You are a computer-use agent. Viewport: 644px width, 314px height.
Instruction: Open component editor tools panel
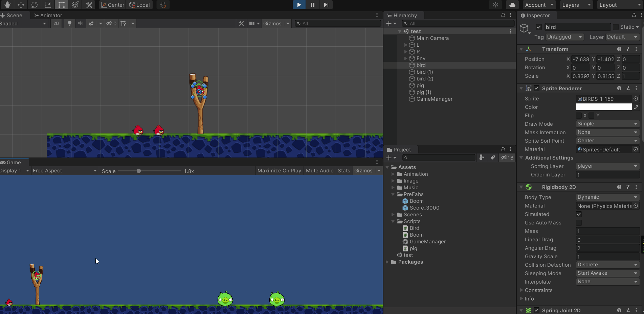click(x=241, y=23)
